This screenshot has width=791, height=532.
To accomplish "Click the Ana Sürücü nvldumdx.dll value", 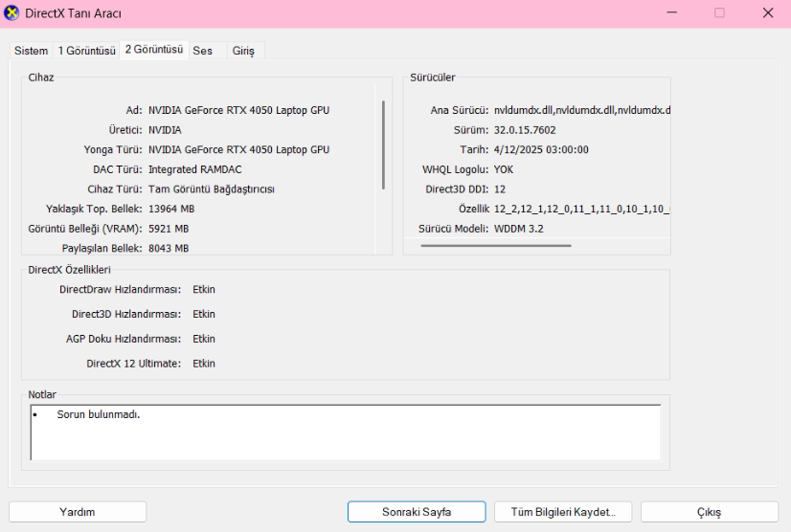I will [x=582, y=110].
